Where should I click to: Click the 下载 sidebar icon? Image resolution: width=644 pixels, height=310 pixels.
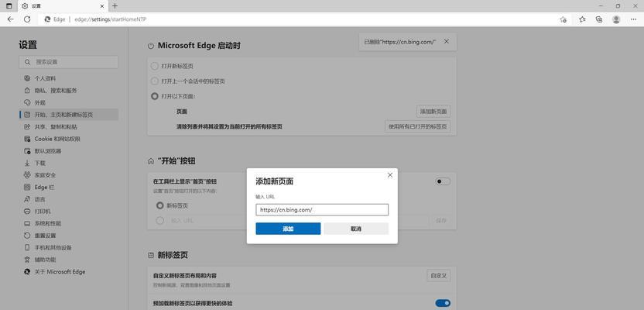(27, 163)
